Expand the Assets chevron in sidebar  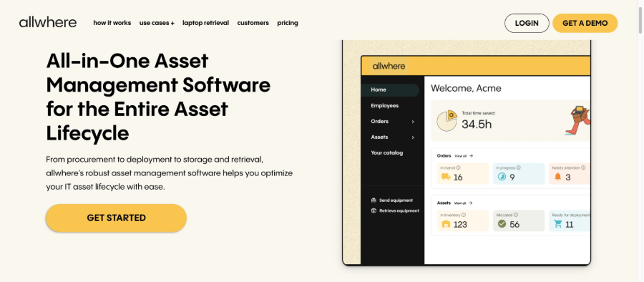click(413, 137)
